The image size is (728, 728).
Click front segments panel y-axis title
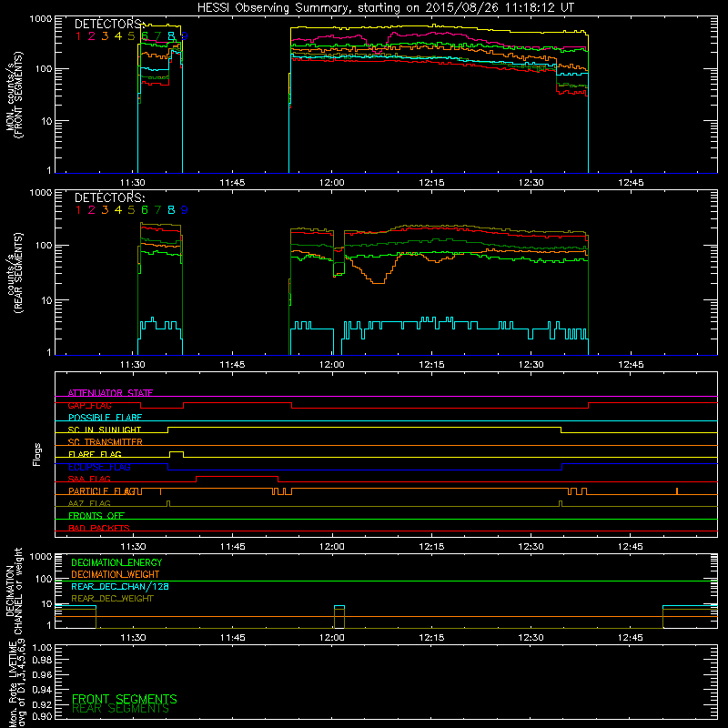(14, 96)
